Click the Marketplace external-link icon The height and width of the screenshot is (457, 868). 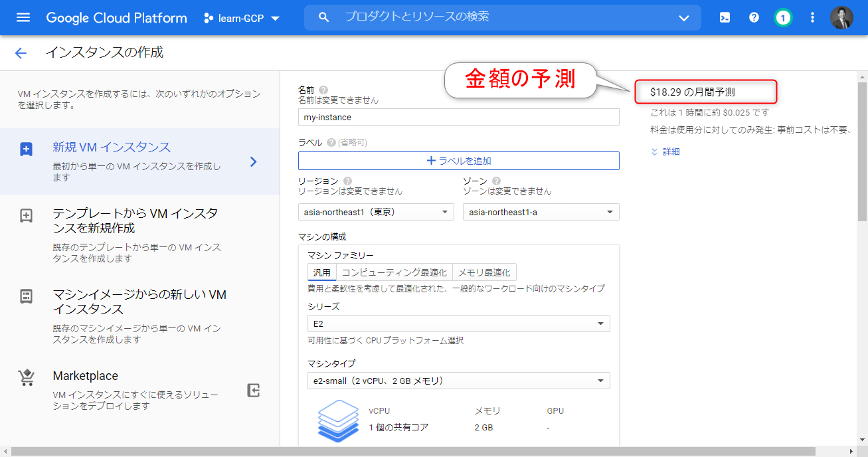pyautogui.click(x=254, y=390)
